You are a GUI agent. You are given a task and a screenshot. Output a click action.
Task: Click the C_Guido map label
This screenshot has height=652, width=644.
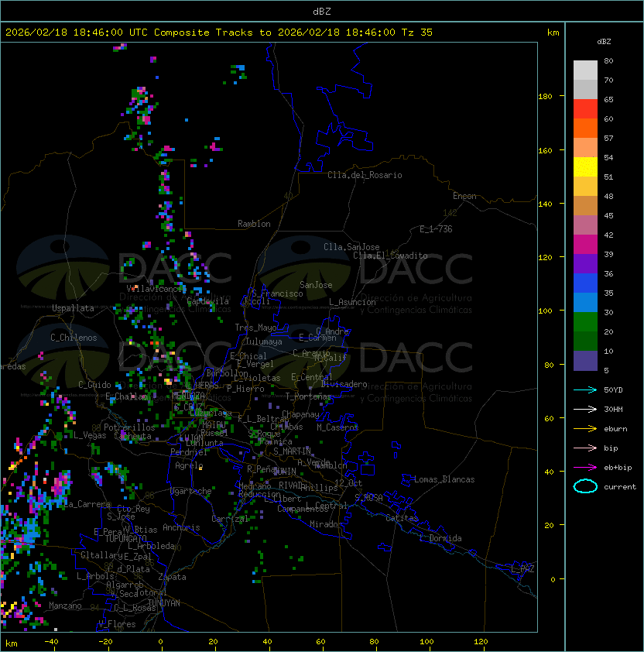tap(94, 385)
